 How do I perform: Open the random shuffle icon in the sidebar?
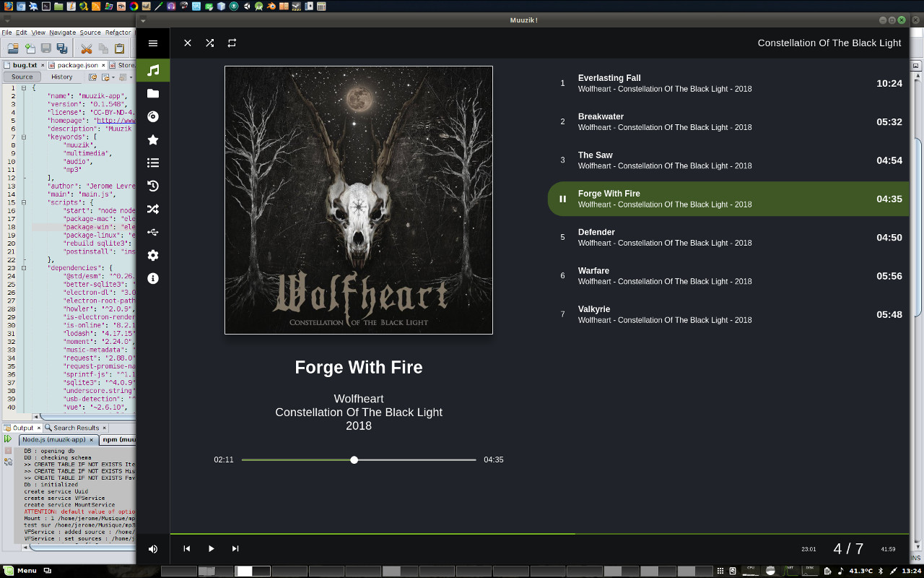tap(153, 209)
